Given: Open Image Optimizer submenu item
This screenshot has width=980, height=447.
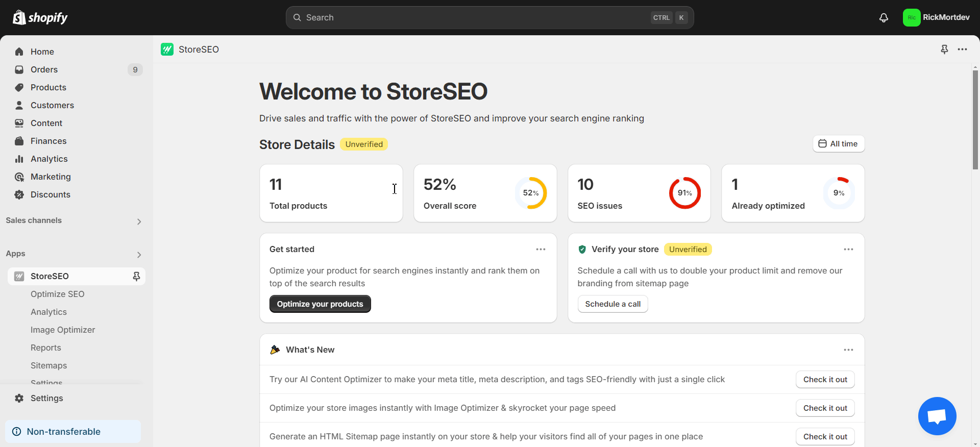Looking at the screenshot, I should pyautogui.click(x=63, y=330).
